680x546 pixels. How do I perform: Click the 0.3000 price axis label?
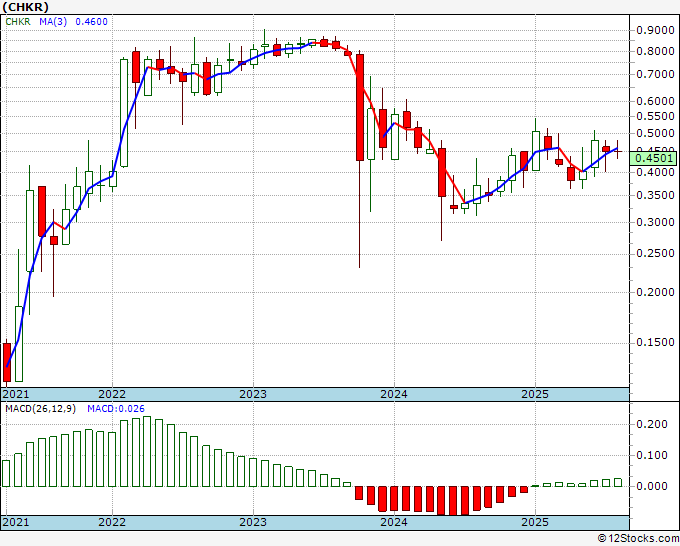tap(655, 222)
